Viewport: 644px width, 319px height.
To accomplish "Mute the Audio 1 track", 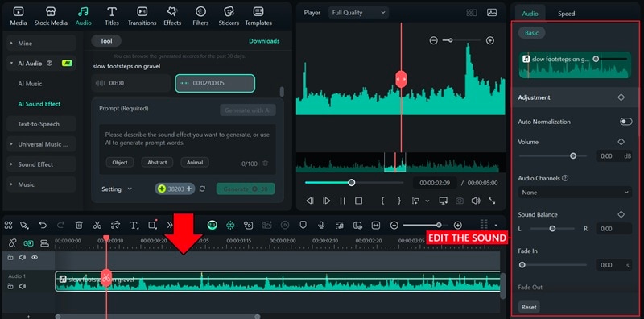I will click(23, 287).
